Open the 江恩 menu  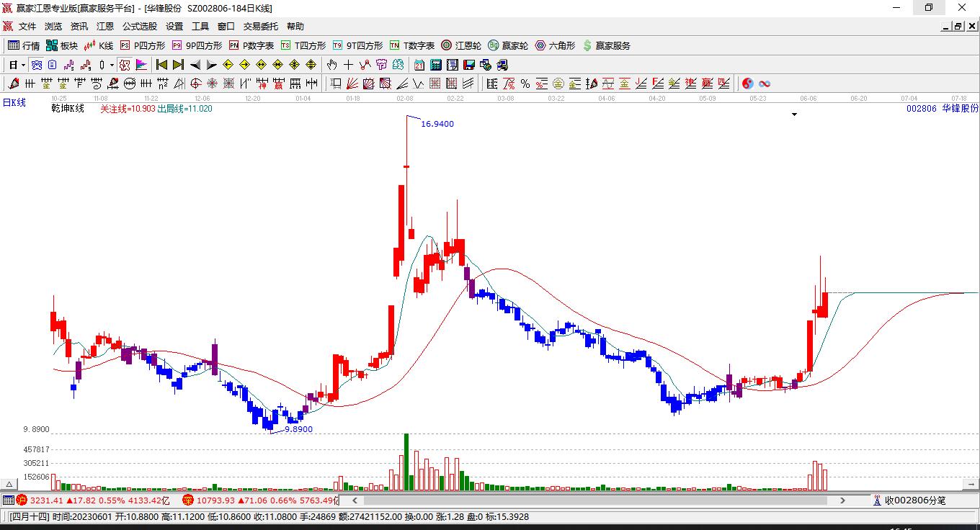tap(105, 27)
